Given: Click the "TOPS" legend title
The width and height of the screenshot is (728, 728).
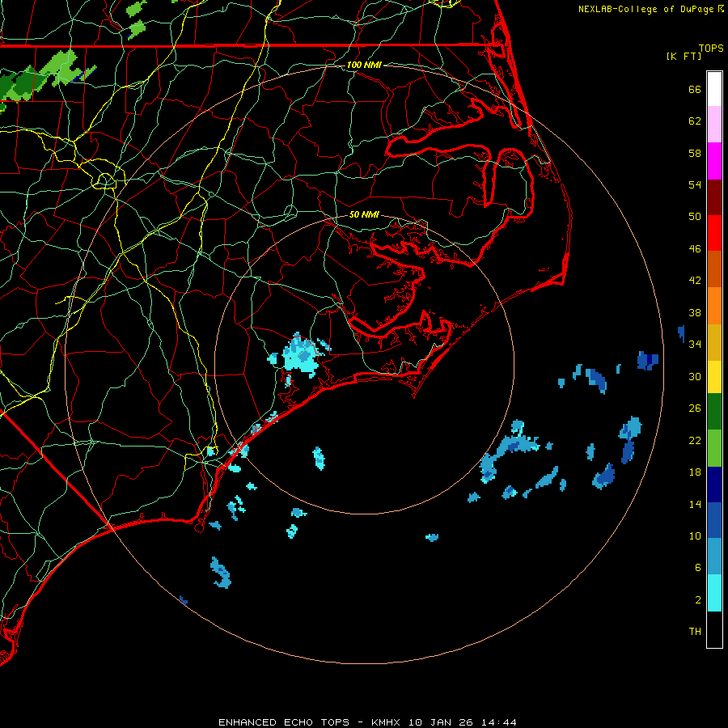Looking at the screenshot, I should point(711,48).
